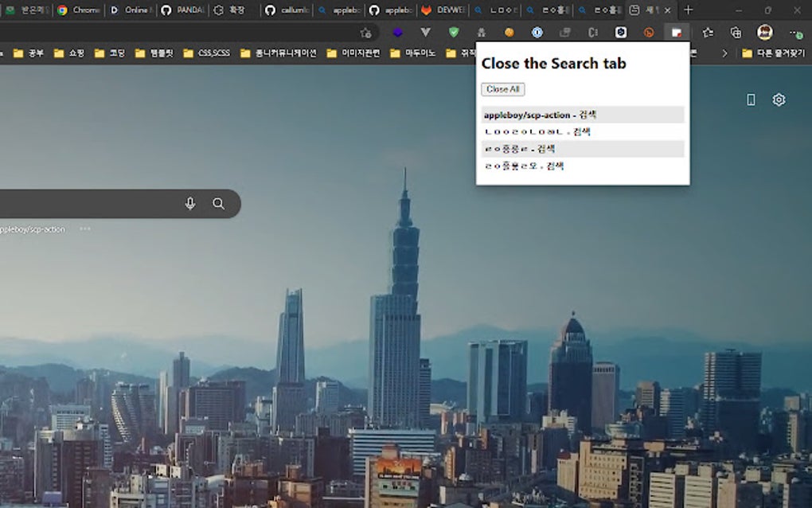Open the 마두이노 bookmarks folder
This screenshot has height=508, width=812.
pyautogui.click(x=413, y=53)
